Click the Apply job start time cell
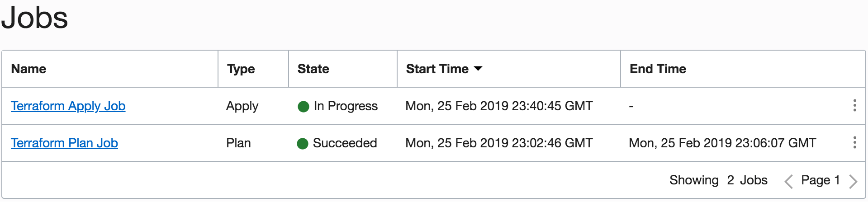The image size is (868, 202). coord(499,106)
